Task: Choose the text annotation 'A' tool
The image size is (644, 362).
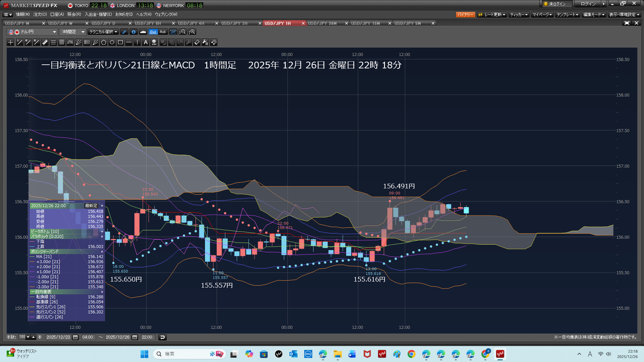Action: click(x=146, y=42)
